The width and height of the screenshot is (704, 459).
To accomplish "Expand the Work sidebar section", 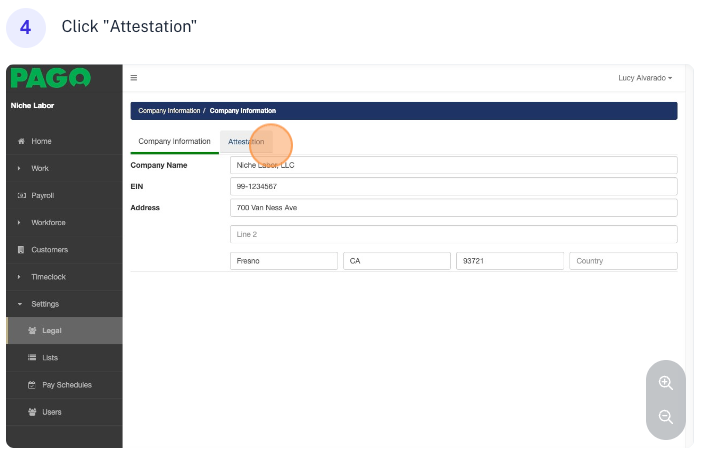I will click(40, 168).
